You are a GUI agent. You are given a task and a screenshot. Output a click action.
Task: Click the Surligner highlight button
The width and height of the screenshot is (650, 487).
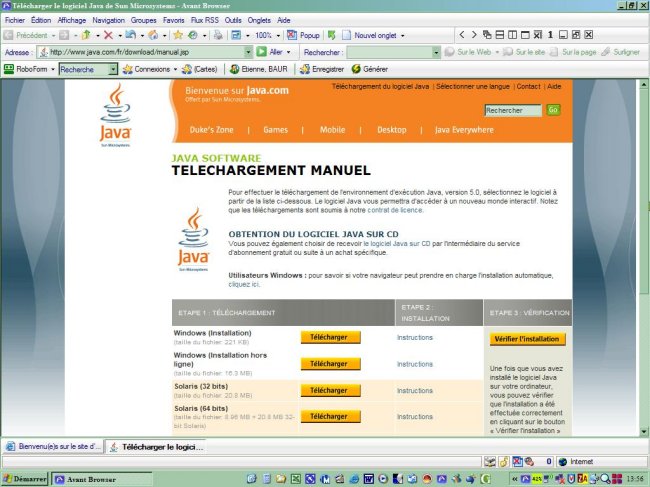pos(621,52)
